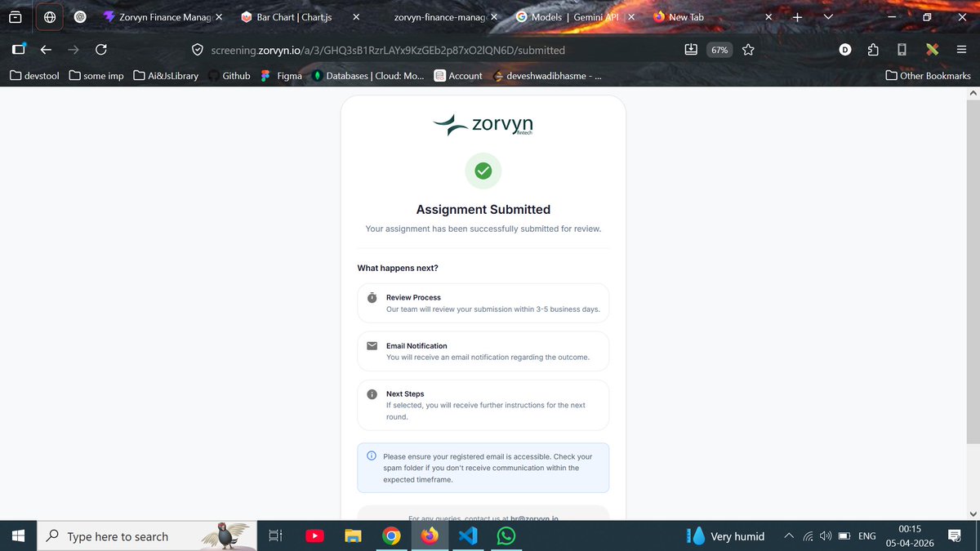The height and width of the screenshot is (551, 980).
Task: Close the Gemini API Models tab
Action: tap(631, 16)
